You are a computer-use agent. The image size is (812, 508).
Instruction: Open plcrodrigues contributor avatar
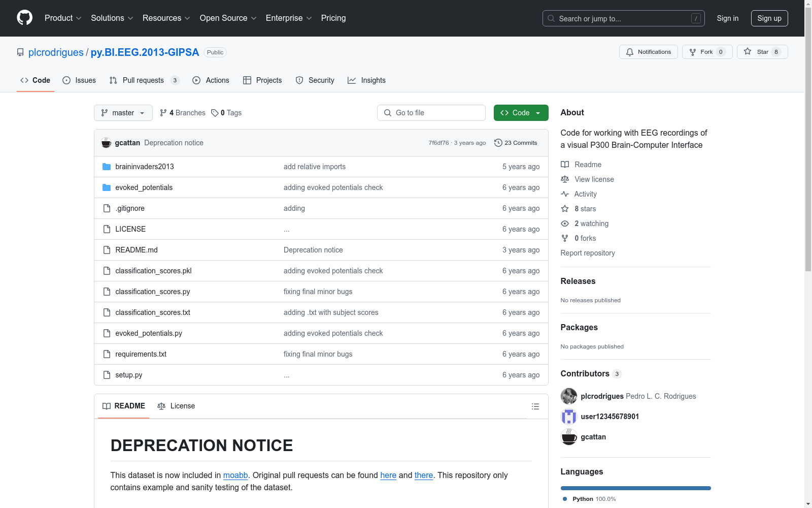[x=569, y=396]
